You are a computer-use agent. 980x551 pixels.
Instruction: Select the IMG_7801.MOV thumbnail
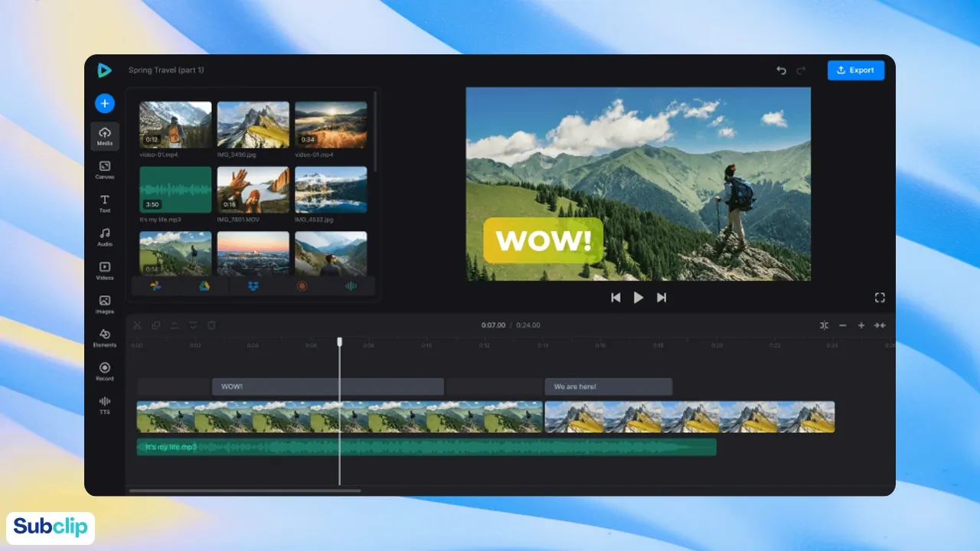(x=253, y=190)
